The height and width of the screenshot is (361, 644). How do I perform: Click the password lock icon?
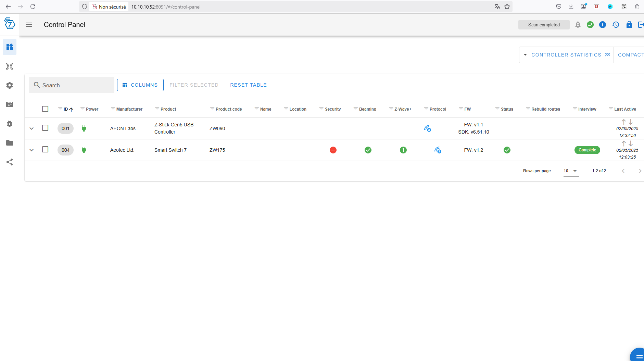point(629,25)
